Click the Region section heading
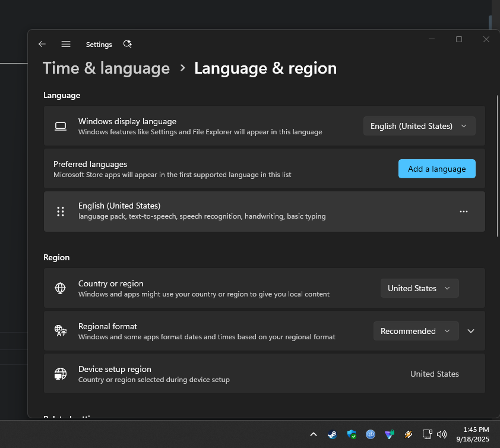Viewport: 500px width, 448px height. click(x=56, y=257)
